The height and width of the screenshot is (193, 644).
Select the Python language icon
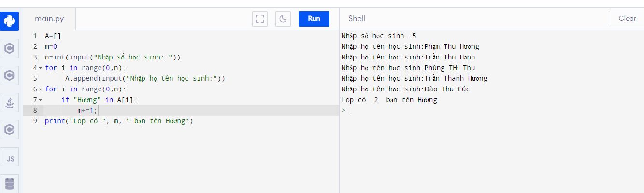[10, 21]
